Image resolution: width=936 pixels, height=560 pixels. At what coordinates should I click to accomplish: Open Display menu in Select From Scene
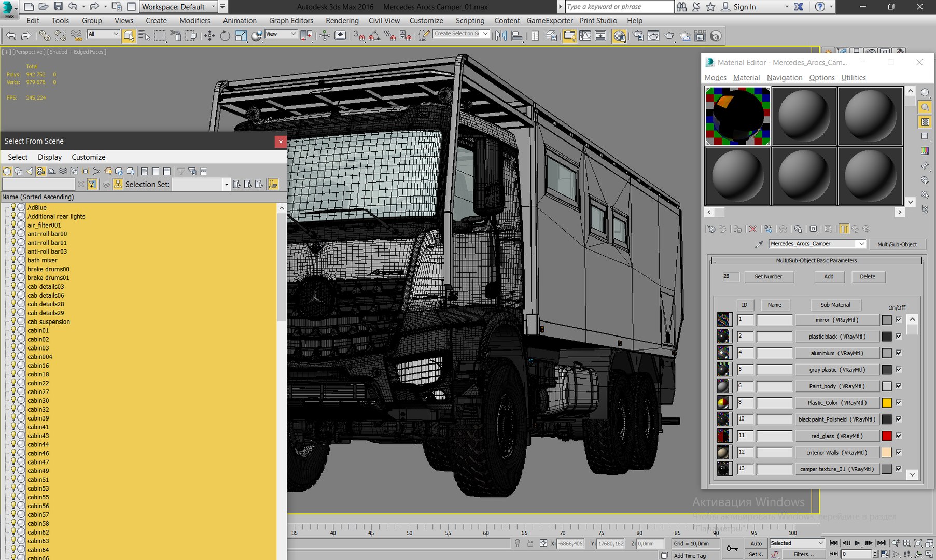click(x=49, y=157)
